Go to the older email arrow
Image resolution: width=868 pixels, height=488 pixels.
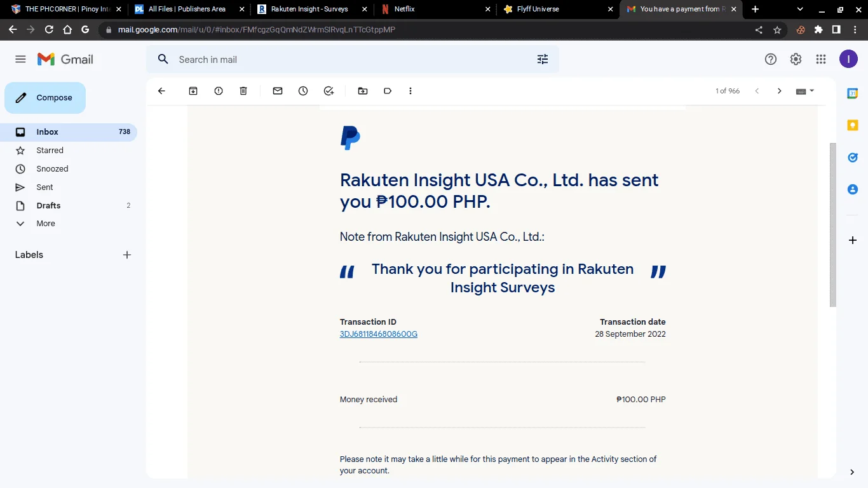(779, 91)
